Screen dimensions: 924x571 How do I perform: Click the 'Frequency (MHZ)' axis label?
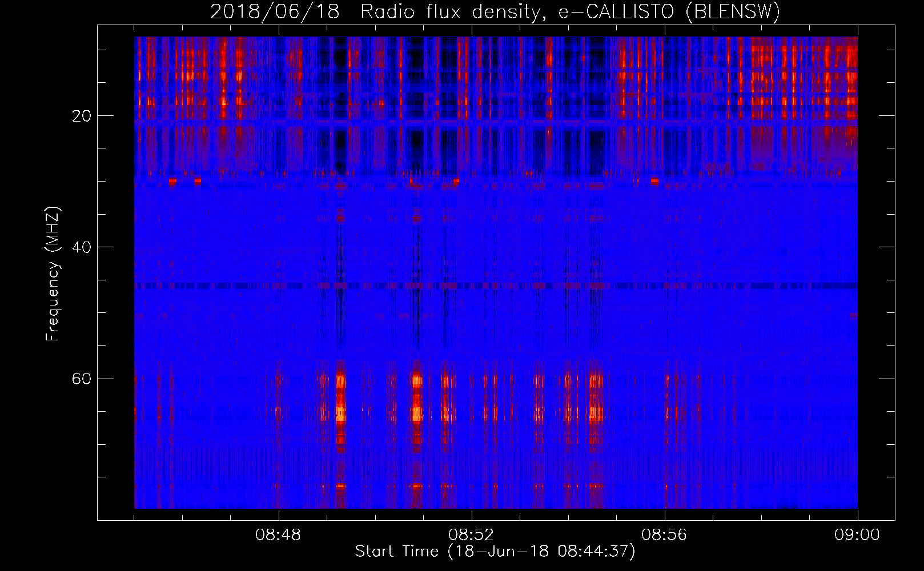[x=53, y=274]
